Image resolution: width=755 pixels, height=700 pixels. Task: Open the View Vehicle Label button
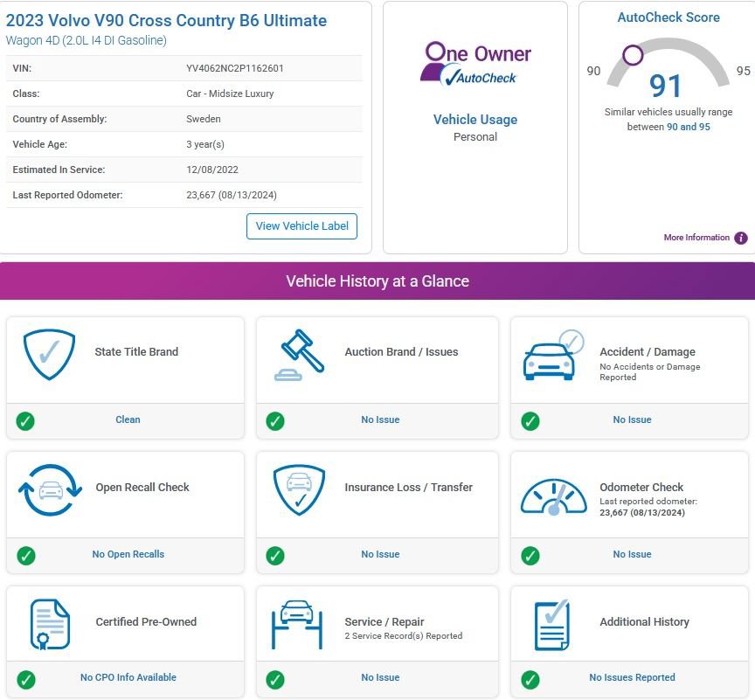pos(301,226)
